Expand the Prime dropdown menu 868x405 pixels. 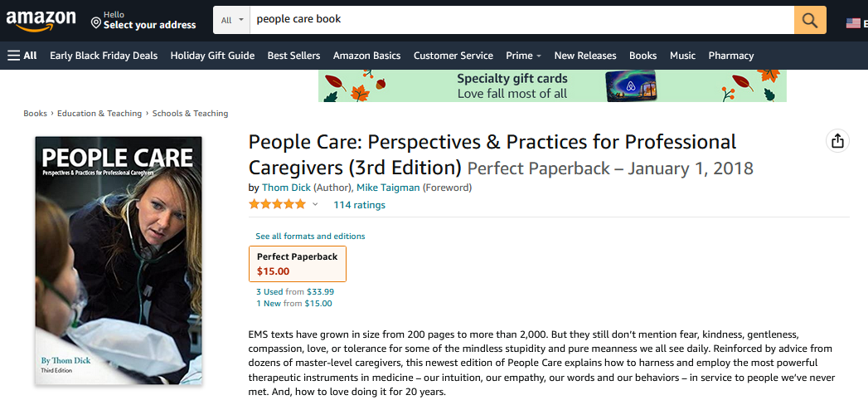pyautogui.click(x=523, y=56)
